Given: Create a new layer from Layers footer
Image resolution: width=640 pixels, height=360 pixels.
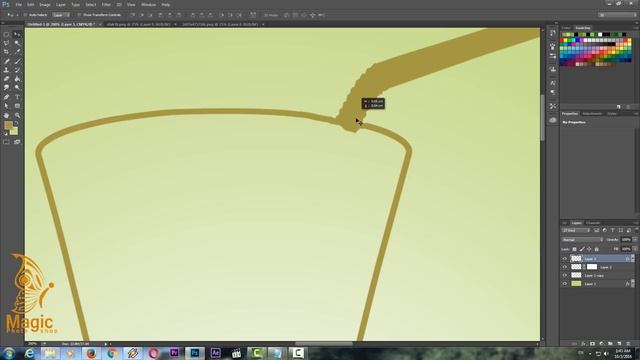Looking at the screenshot, I should coord(619,344).
